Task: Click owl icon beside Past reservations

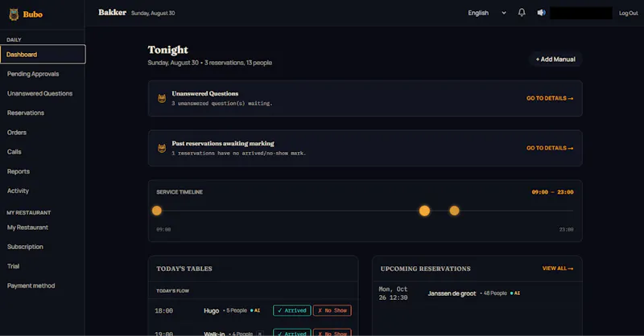Action: coord(162,148)
